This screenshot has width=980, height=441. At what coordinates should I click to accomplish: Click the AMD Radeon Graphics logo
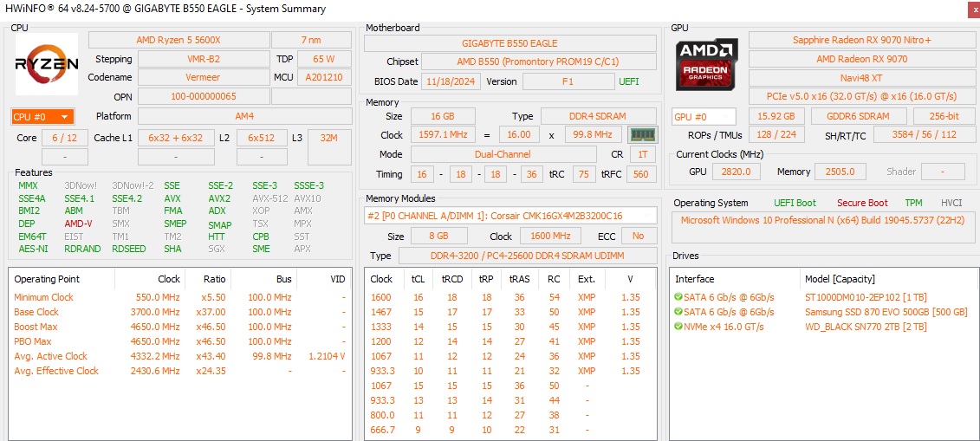pos(707,64)
